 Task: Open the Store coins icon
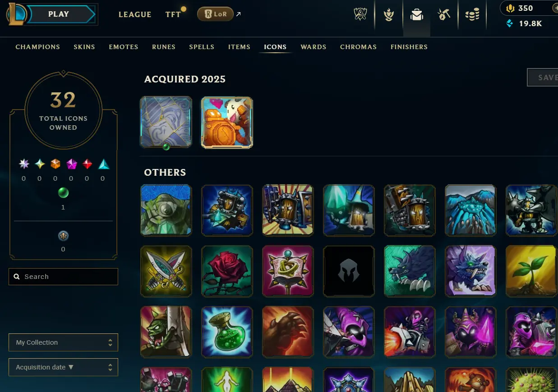[472, 15]
